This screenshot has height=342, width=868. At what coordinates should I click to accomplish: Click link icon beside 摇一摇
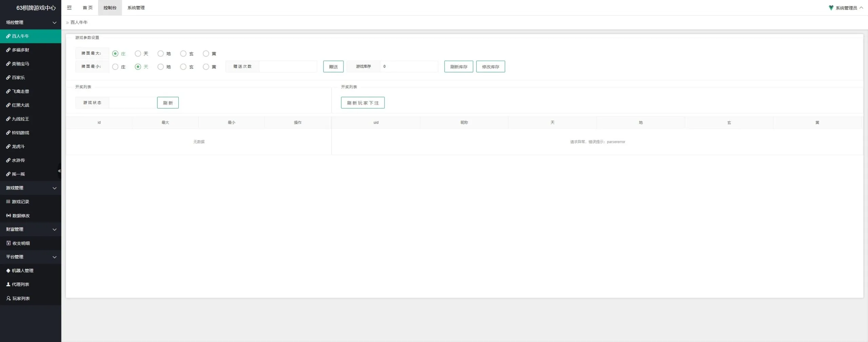[8, 174]
